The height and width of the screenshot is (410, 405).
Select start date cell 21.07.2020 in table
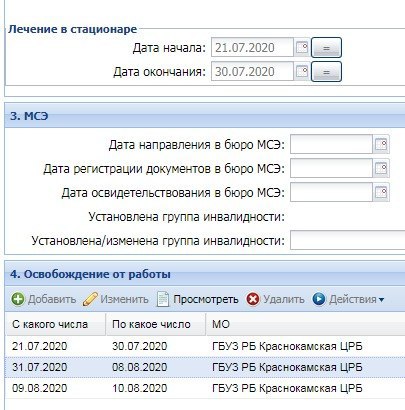pos(39,346)
